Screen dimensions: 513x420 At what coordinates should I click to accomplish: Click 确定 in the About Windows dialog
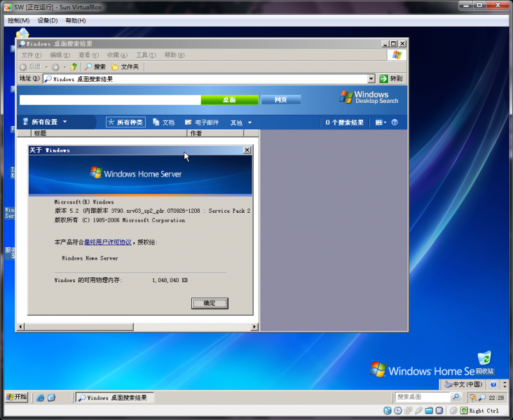(x=210, y=303)
